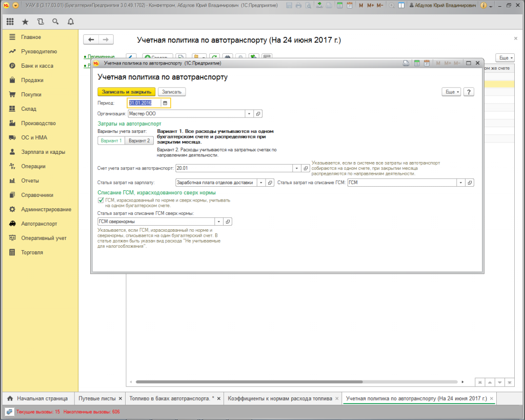Open account 20.01 via its open icon
The width and height of the screenshot is (525, 420).
click(306, 169)
